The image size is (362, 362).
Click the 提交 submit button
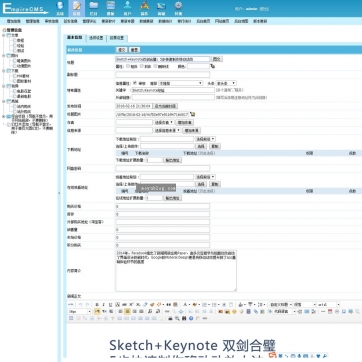tap(121, 50)
